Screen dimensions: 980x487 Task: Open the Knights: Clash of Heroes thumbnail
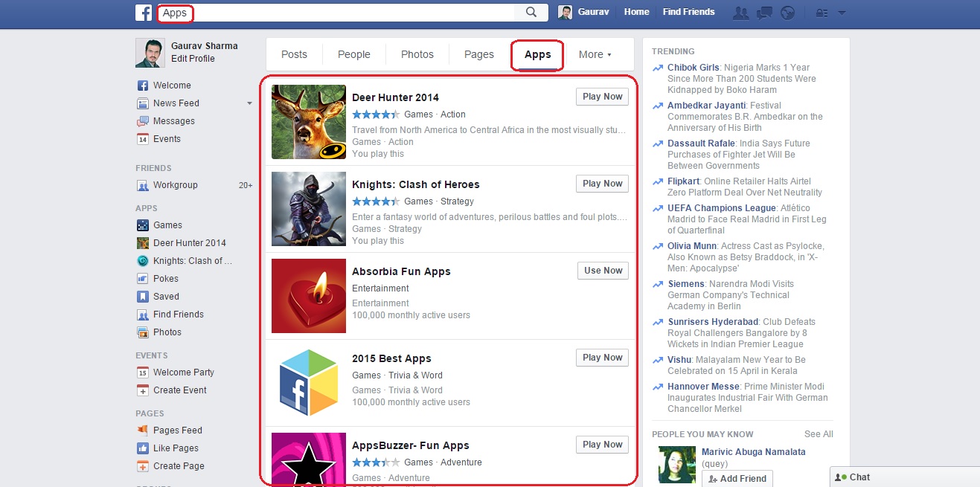coord(309,209)
